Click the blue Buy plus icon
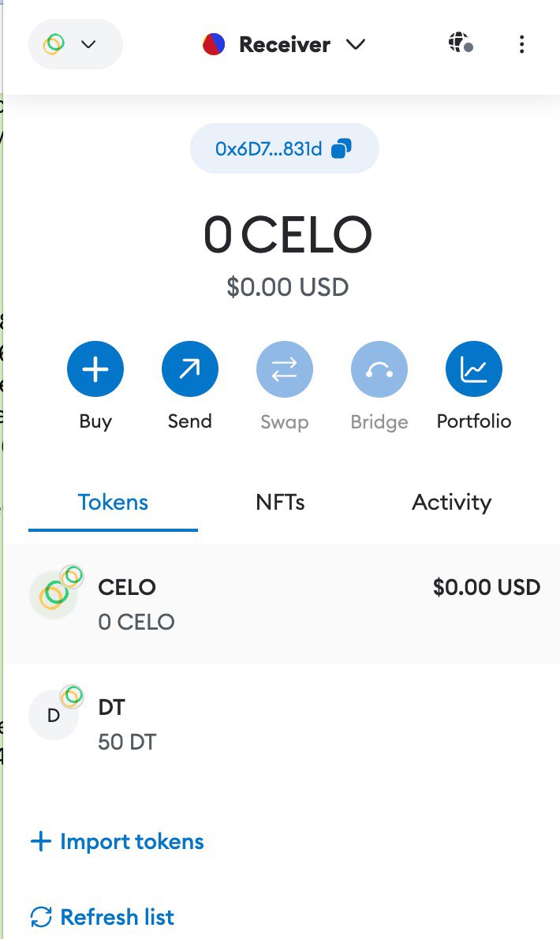The width and height of the screenshot is (560, 939). coord(95,368)
